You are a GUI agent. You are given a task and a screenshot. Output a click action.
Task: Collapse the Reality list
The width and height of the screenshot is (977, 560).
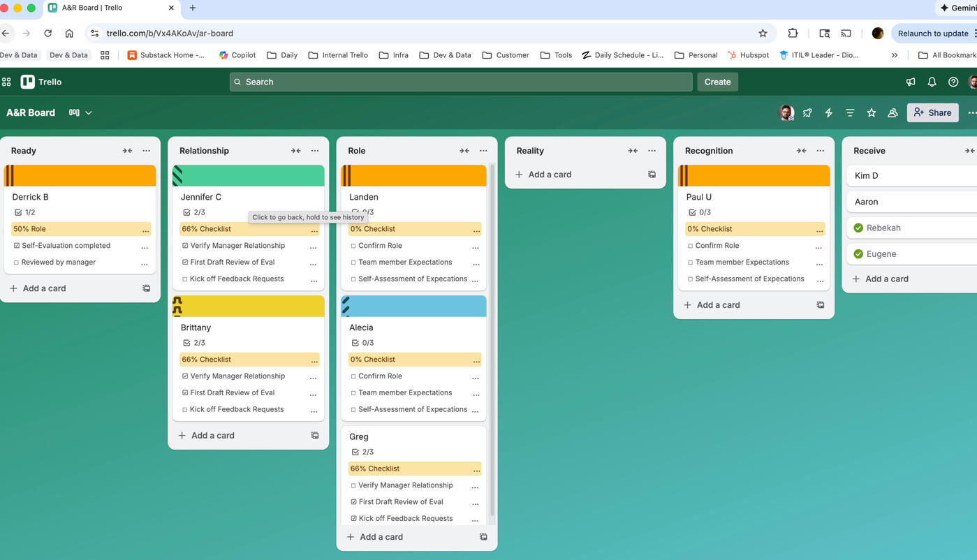633,150
